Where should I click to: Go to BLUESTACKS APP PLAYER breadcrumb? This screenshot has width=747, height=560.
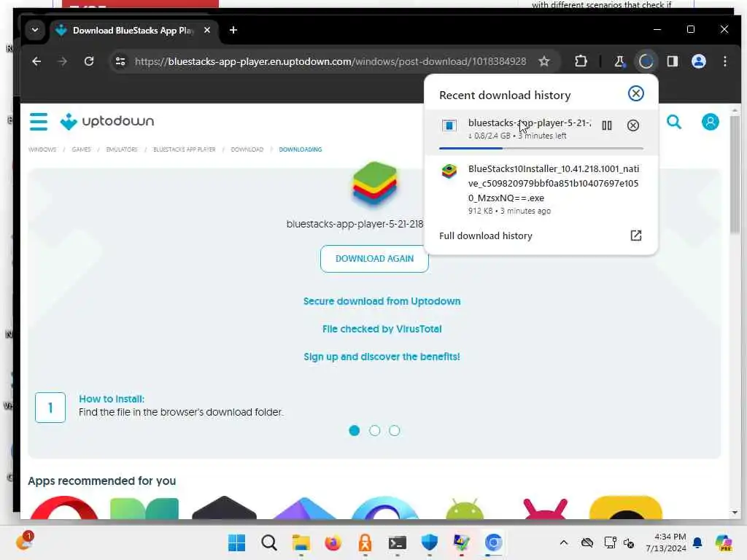(x=185, y=149)
